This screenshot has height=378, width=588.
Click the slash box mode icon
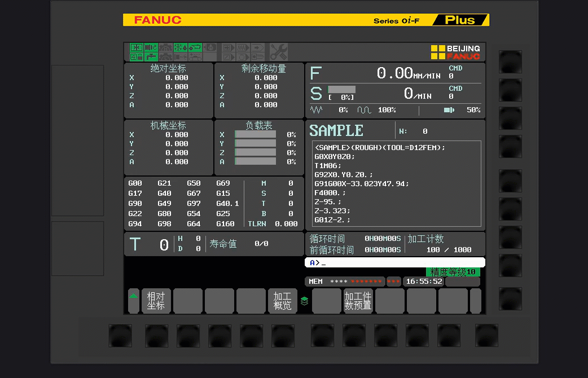pos(229,57)
